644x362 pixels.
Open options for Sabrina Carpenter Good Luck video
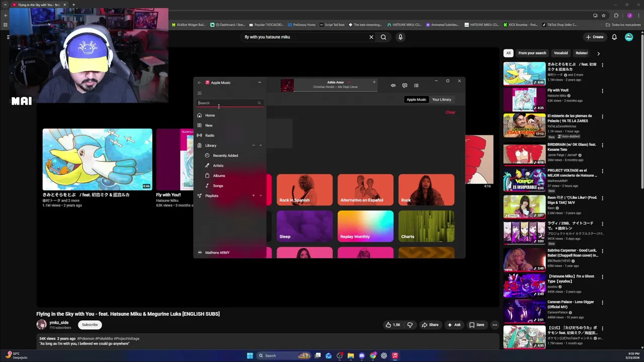tap(602, 250)
